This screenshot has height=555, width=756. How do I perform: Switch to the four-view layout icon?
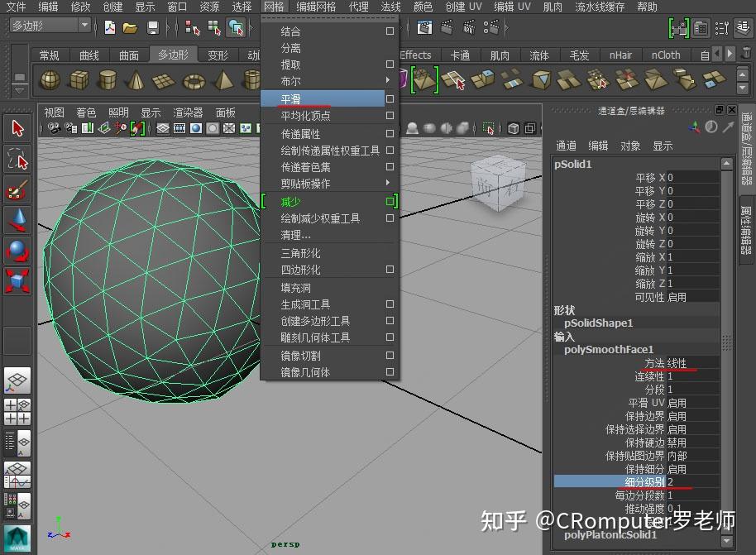[18, 411]
